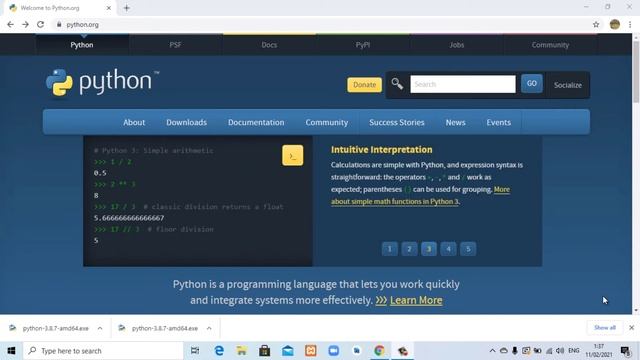
Task: Click the GO search button
Action: pos(531,83)
